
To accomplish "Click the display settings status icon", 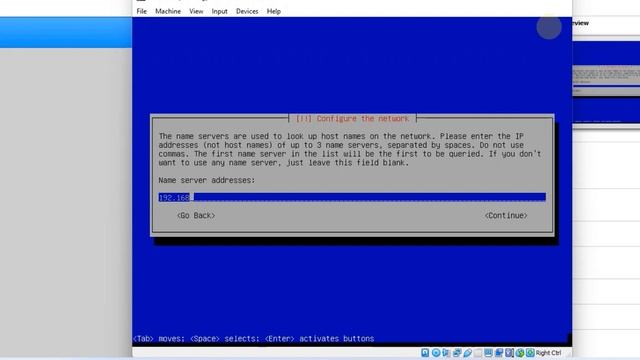I will click(x=489, y=353).
